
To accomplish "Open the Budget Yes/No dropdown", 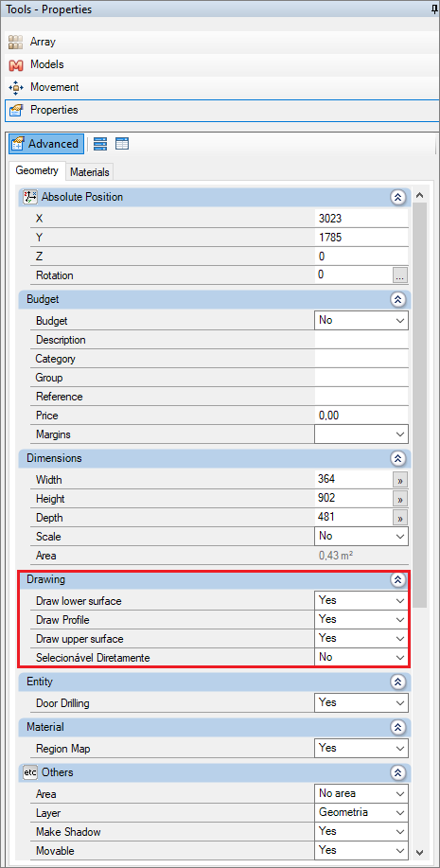I will [361, 320].
